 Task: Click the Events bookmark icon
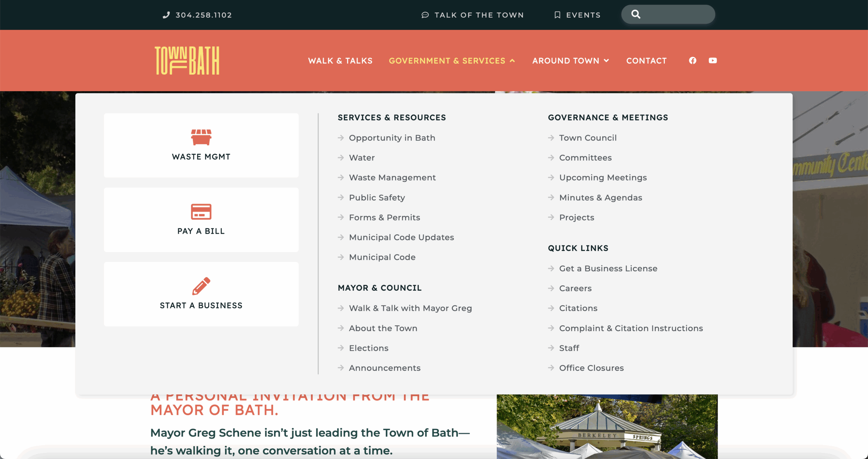tap(557, 15)
